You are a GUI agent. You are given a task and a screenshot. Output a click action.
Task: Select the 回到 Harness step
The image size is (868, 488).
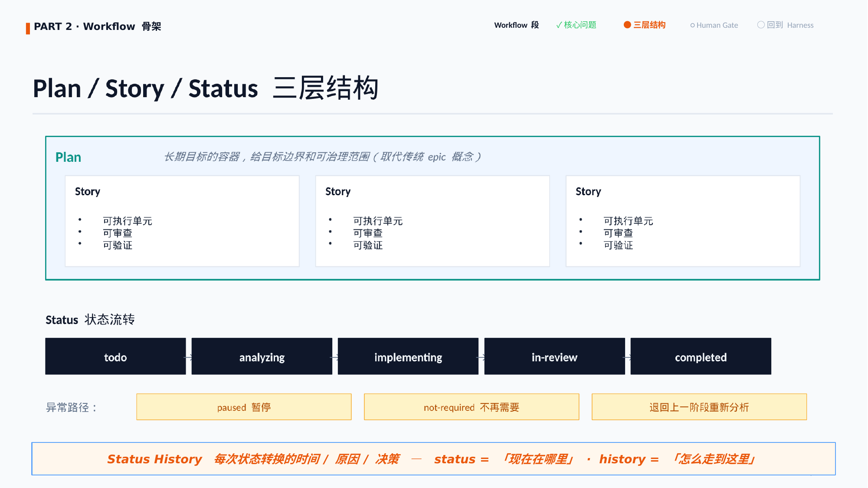786,25
